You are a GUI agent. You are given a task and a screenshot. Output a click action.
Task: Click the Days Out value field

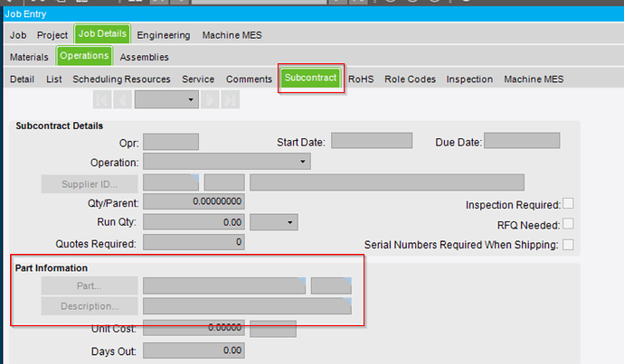194,350
